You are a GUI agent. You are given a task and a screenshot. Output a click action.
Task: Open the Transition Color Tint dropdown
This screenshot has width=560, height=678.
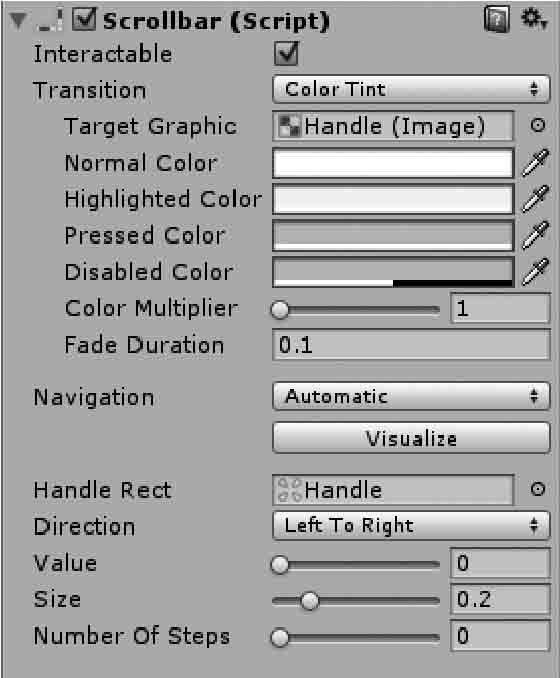411,90
